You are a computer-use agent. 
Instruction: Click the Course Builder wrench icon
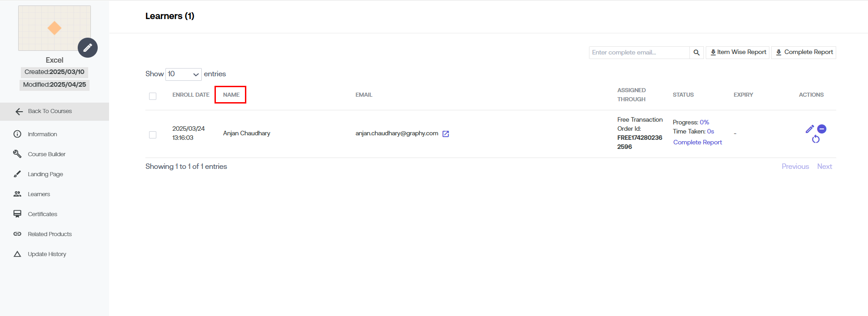tap(17, 154)
